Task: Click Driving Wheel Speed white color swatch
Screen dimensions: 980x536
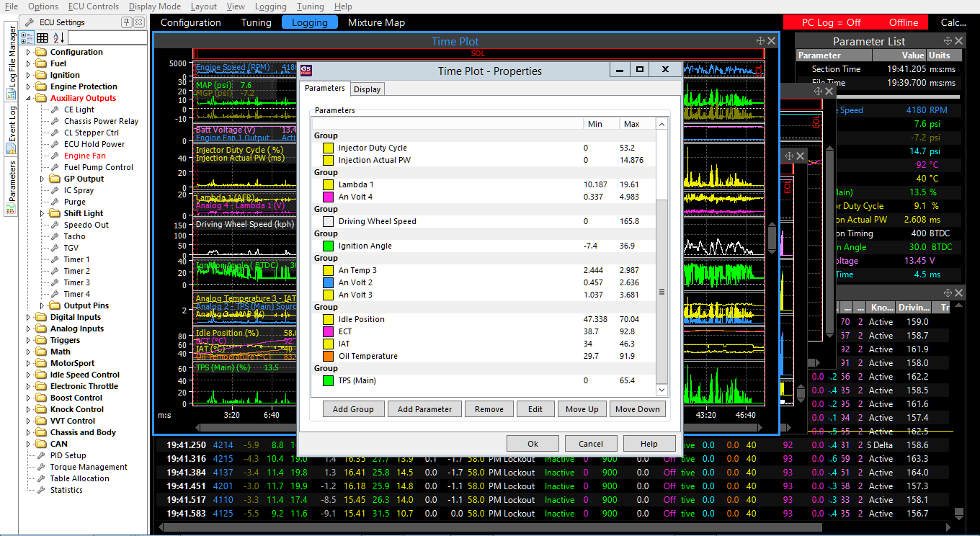Action: click(x=328, y=221)
